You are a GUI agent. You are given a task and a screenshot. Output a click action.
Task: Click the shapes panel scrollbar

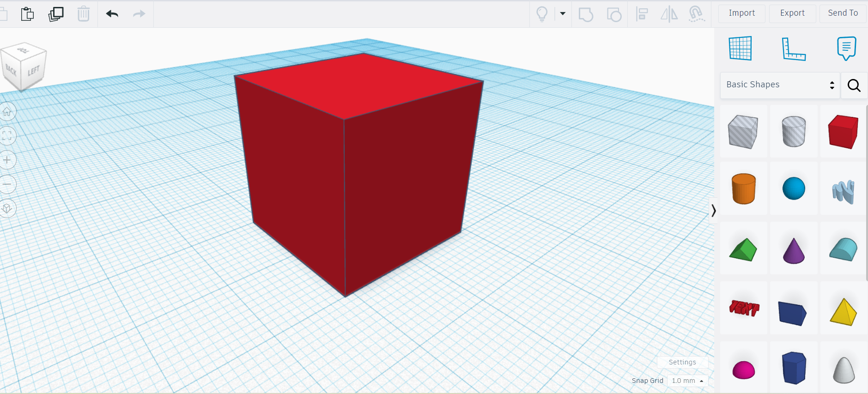(x=867, y=193)
